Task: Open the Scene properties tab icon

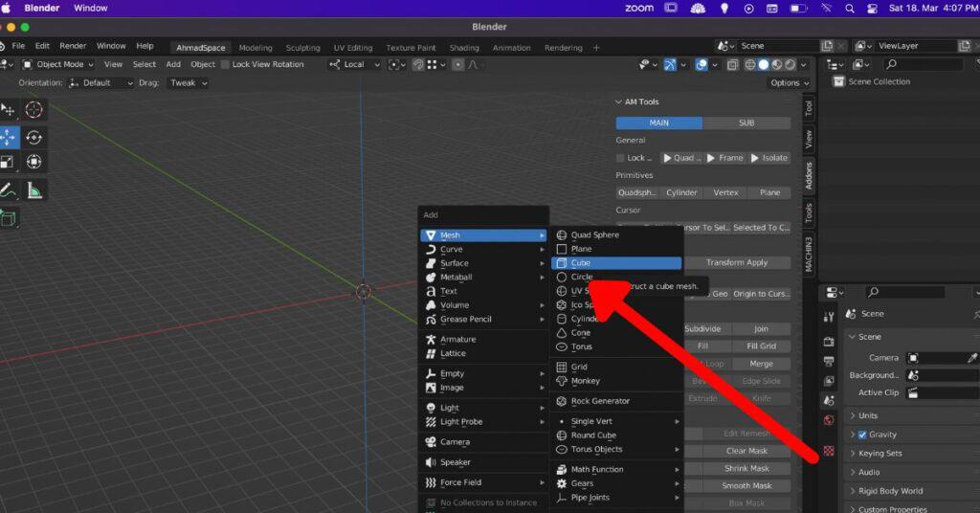Action: (x=829, y=400)
